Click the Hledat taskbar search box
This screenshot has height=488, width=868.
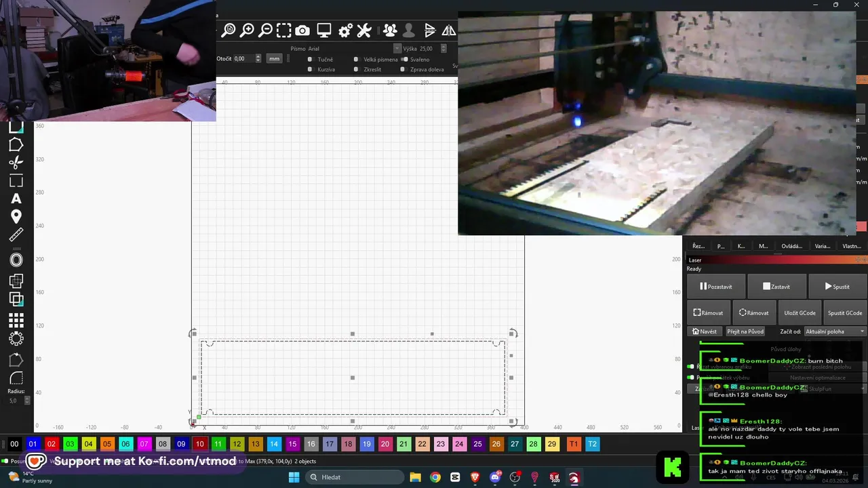tap(355, 477)
